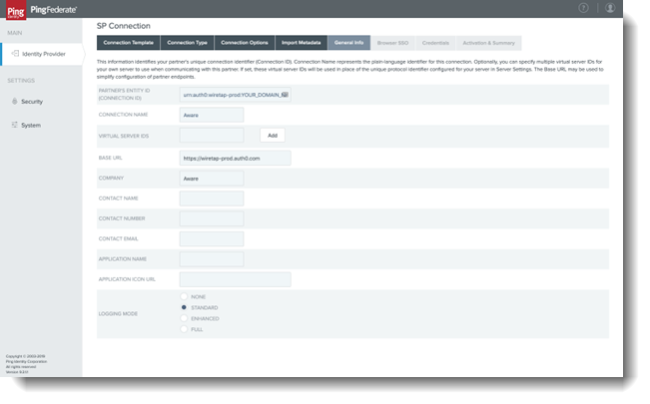Open the Browser SSO tab
650x404 pixels.
point(393,43)
